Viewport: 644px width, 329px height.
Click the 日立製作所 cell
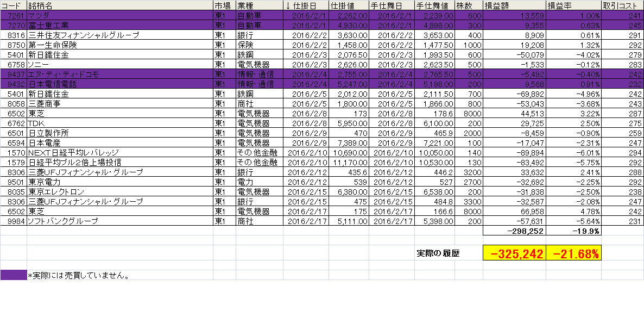point(120,133)
